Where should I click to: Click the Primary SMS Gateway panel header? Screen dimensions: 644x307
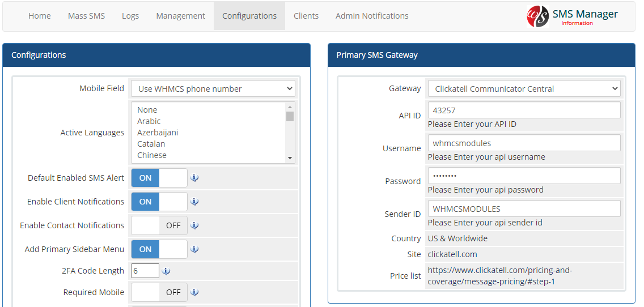(x=482, y=55)
